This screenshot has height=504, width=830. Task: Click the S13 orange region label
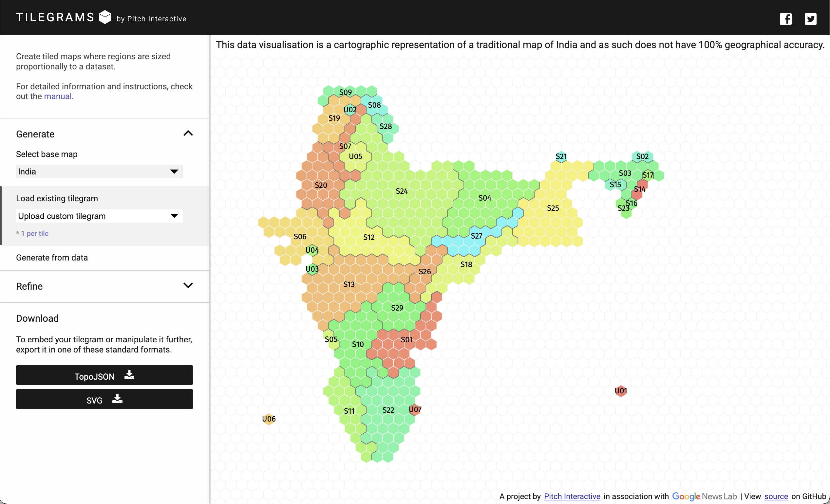(349, 284)
